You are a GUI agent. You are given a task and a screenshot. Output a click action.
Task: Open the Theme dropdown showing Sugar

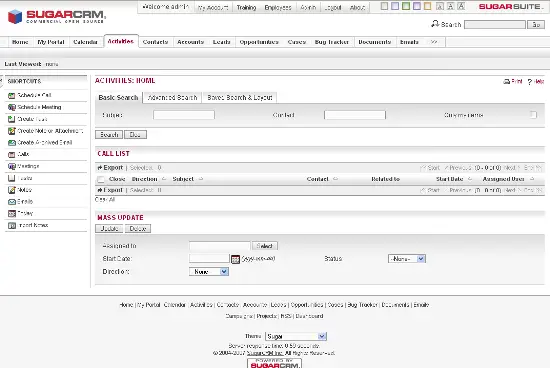(x=296, y=336)
